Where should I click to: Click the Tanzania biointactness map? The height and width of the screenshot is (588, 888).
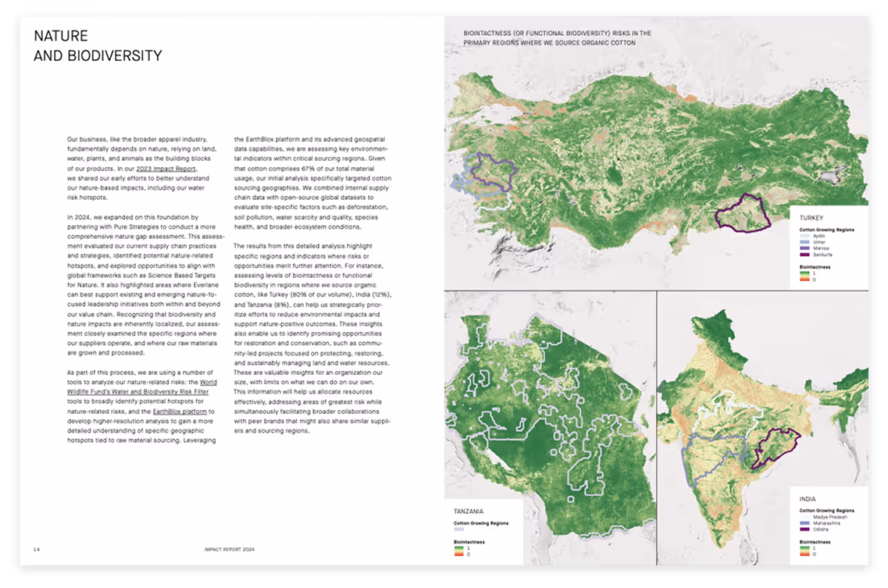(x=550, y=428)
